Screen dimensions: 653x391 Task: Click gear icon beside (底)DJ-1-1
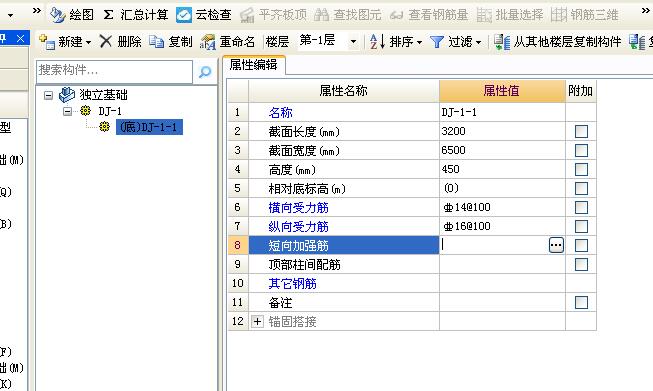[x=104, y=127]
